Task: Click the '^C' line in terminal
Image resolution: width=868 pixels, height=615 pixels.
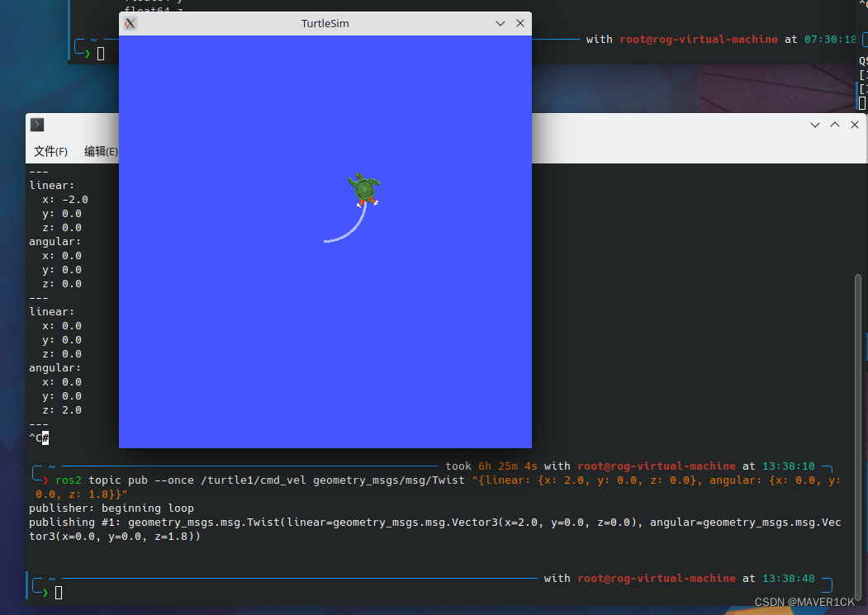Action: tap(39, 438)
